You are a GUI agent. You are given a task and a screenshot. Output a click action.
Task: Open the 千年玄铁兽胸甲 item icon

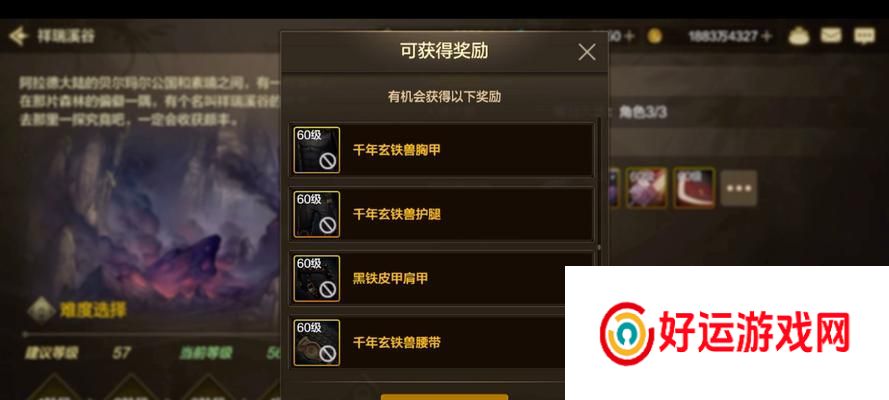(317, 150)
